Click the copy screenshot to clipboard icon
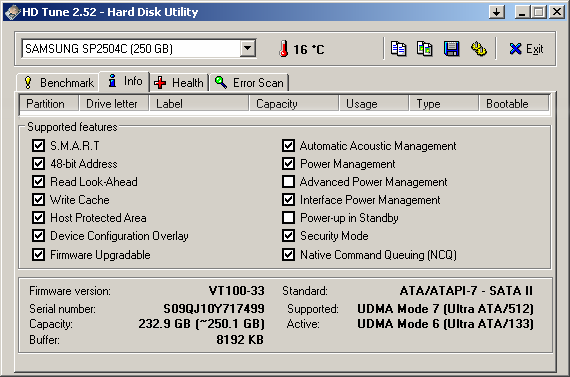570x377 pixels. 424,48
